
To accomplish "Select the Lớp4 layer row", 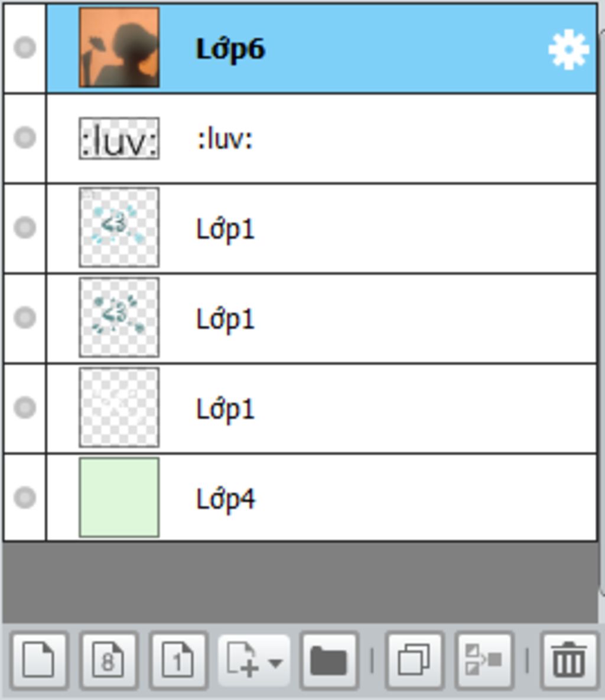I will pos(321,497).
